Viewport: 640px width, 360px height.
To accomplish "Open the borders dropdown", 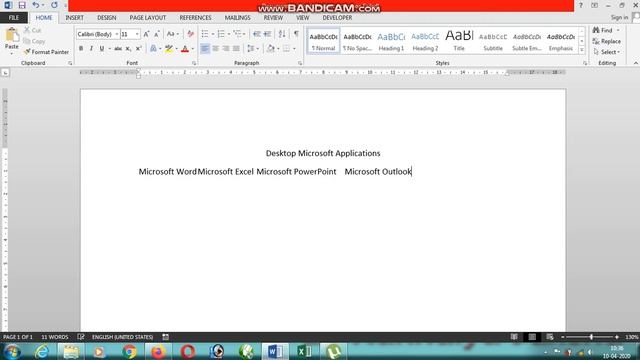I will click(294, 49).
